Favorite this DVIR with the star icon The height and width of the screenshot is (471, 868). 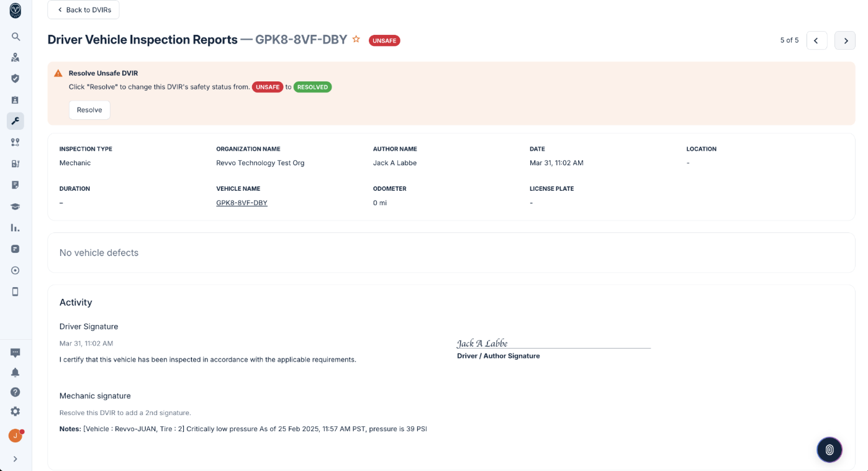point(356,39)
